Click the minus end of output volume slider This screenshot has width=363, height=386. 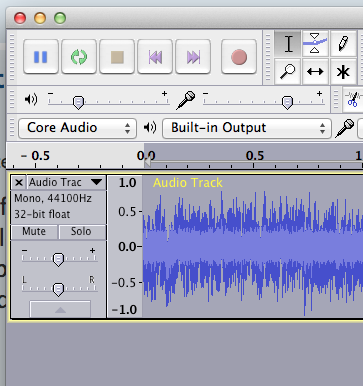click(50, 94)
